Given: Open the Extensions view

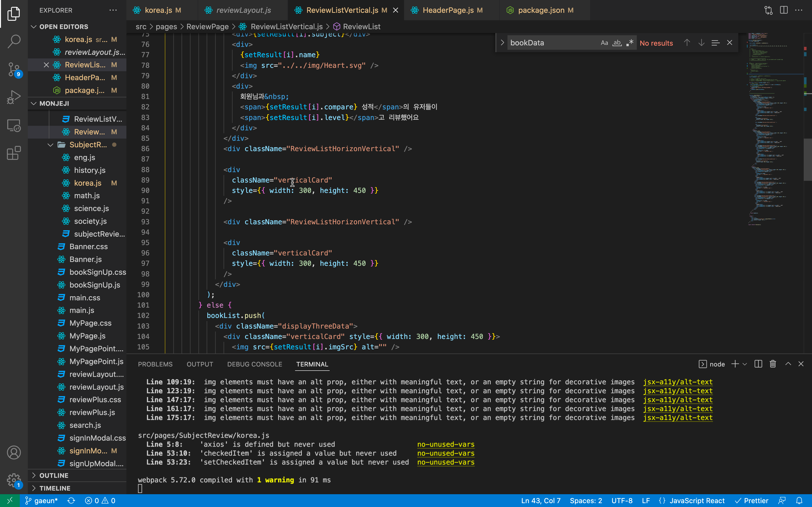Looking at the screenshot, I should click(x=14, y=153).
